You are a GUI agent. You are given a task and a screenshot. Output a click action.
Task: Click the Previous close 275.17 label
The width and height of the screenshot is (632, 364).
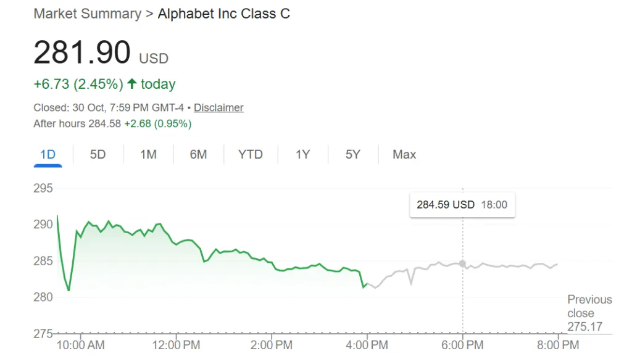[x=589, y=313]
